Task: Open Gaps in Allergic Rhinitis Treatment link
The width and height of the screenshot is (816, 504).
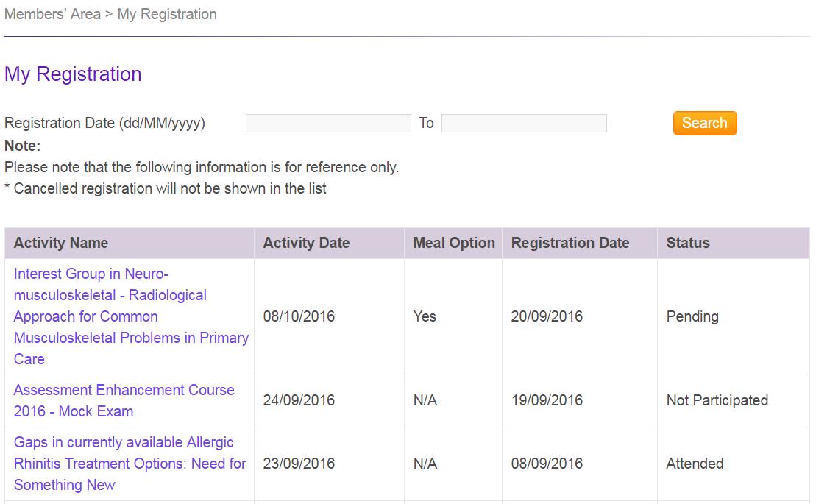Action: (x=130, y=464)
